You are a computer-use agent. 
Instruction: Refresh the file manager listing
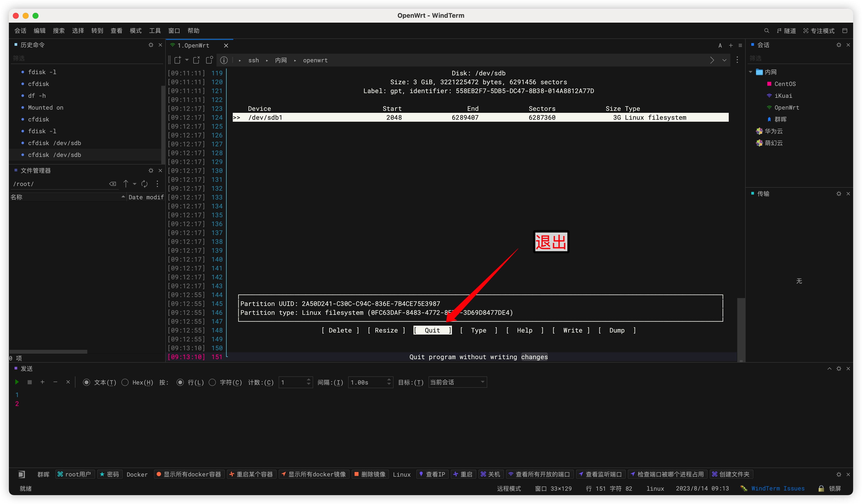point(144,184)
